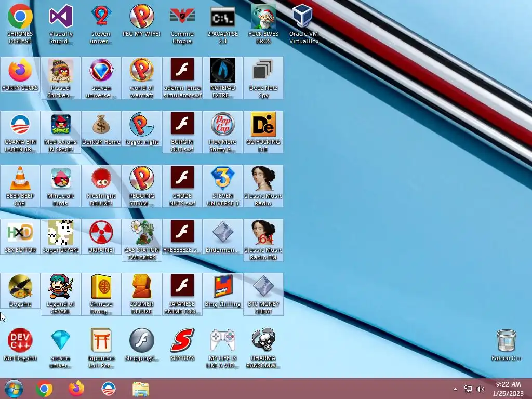Select the Mad Avians IN SPACE! icon
This screenshot has height=399, width=532.
click(61, 132)
